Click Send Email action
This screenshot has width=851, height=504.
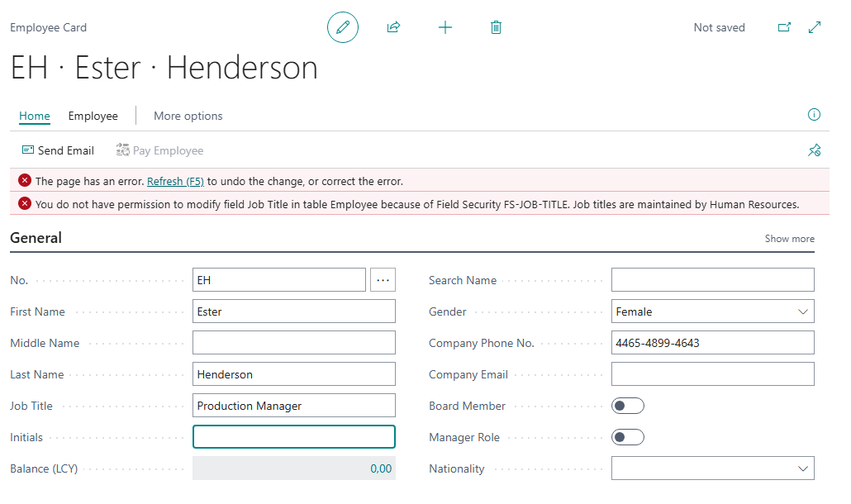tap(58, 150)
